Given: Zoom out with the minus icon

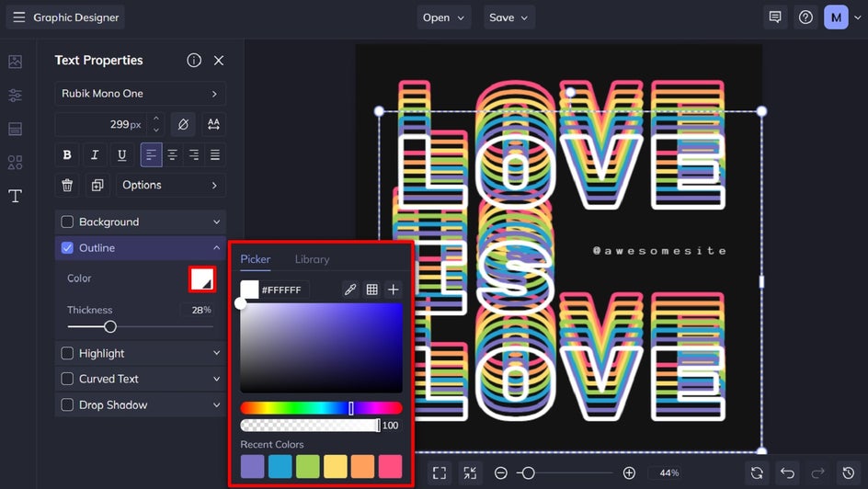Looking at the screenshot, I should tap(500, 473).
